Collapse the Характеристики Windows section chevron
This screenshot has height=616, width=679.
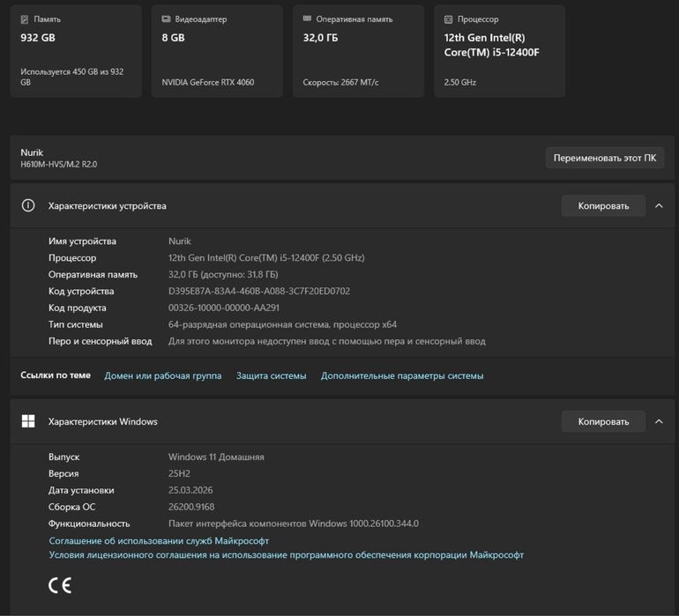[659, 421]
